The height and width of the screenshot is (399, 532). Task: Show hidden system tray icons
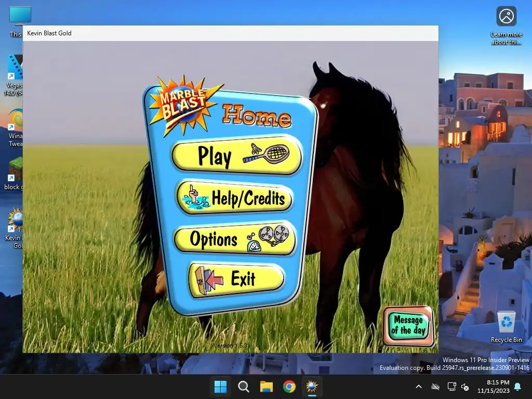pyautogui.click(x=419, y=387)
